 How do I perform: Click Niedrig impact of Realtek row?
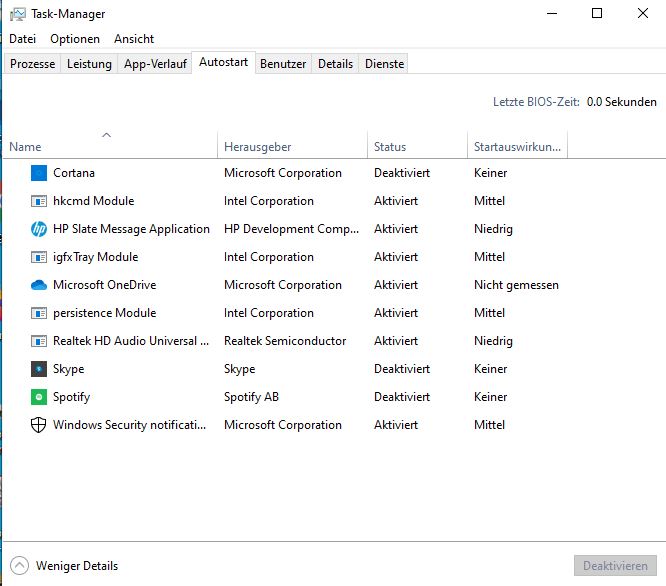(493, 341)
